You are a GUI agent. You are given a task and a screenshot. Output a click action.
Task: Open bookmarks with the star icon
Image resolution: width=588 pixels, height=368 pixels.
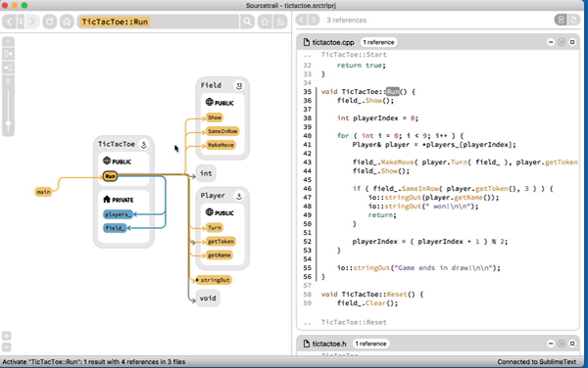pyautogui.click(x=265, y=22)
